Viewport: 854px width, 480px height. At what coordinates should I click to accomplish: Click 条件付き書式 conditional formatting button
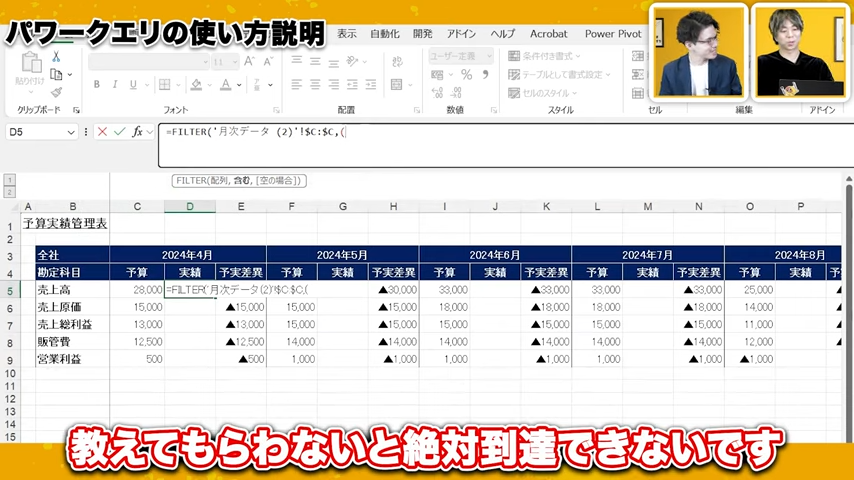[544, 56]
